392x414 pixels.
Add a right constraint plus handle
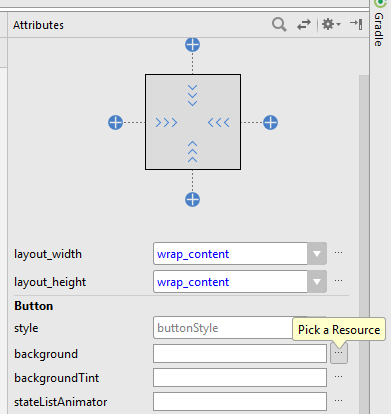pyautogui.click(x=270, y=122)
